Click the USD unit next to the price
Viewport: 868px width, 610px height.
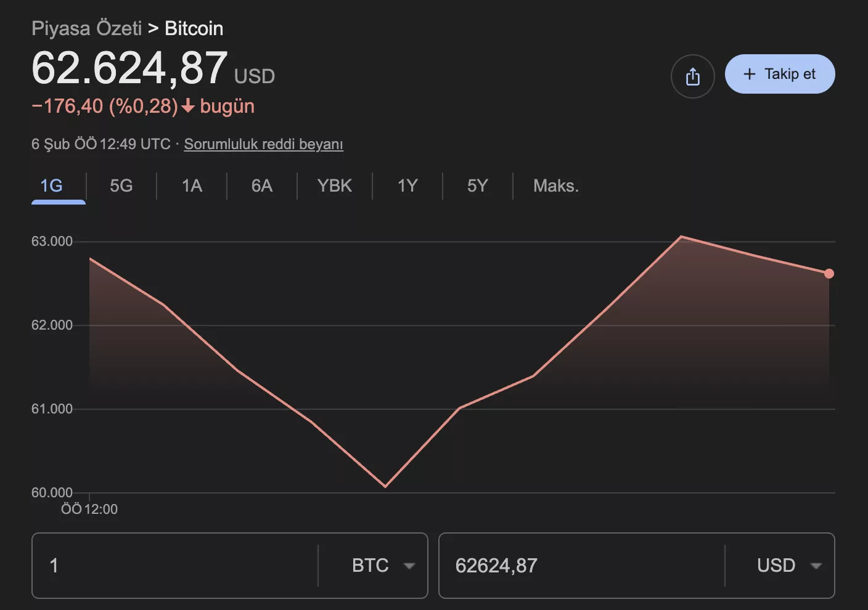pyautogui.click(x=255, y=76)
